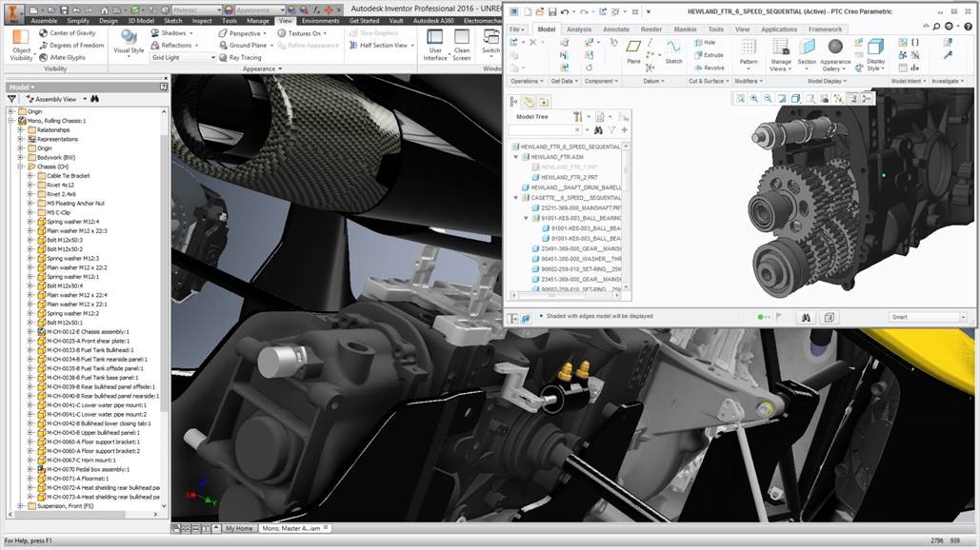Image resolution: width=980 pixels, height=550 pixels.
Task: Click the Revolve tool in Creo
Action: [x=709, y=68]
